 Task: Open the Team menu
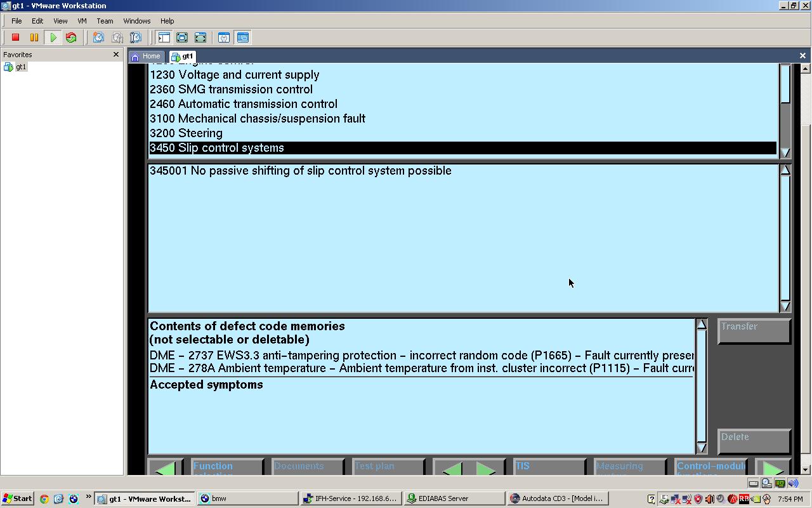click(x=105, y=21)
